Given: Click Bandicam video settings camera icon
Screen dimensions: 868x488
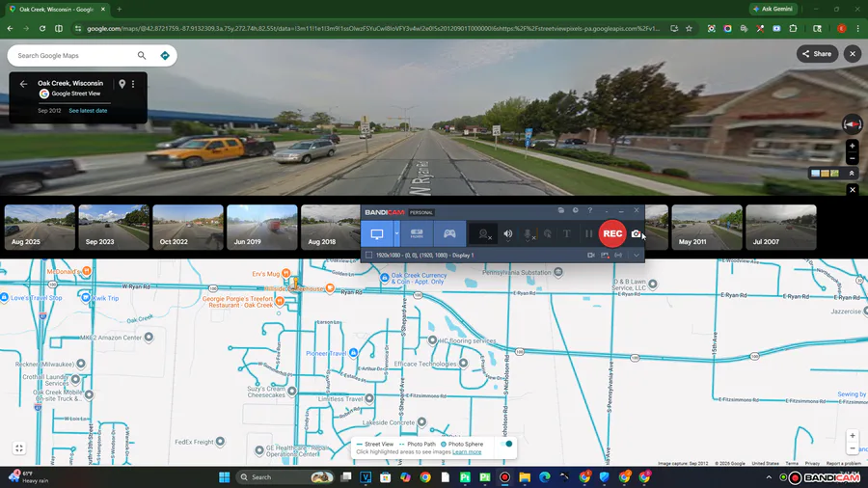Looking at the screenshot, I should [590, 255].
